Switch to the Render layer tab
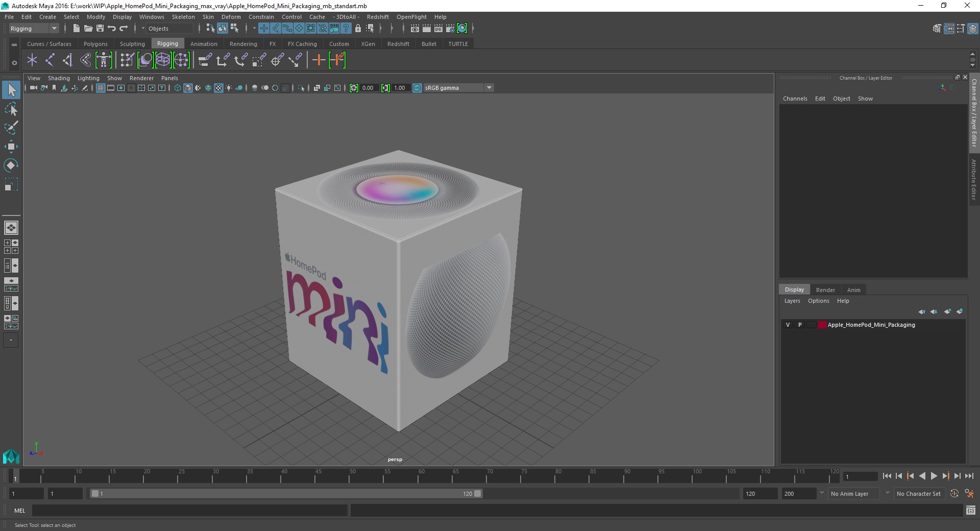 click(825, 289)
